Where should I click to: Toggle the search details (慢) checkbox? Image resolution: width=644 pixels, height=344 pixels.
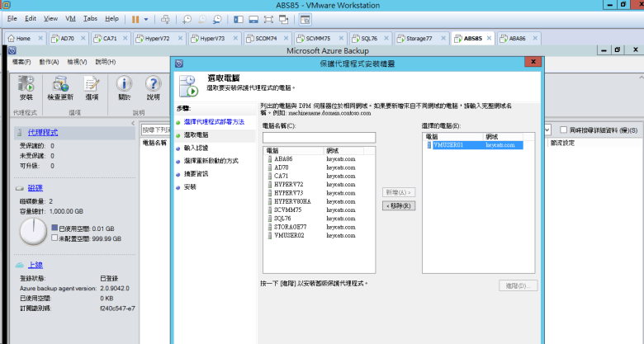point(563,130)
